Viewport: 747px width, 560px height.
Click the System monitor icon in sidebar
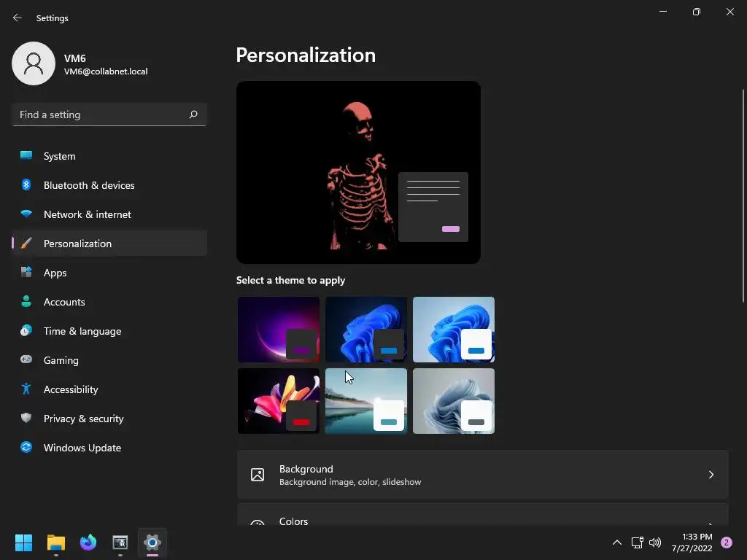click(x=26, y=156)
